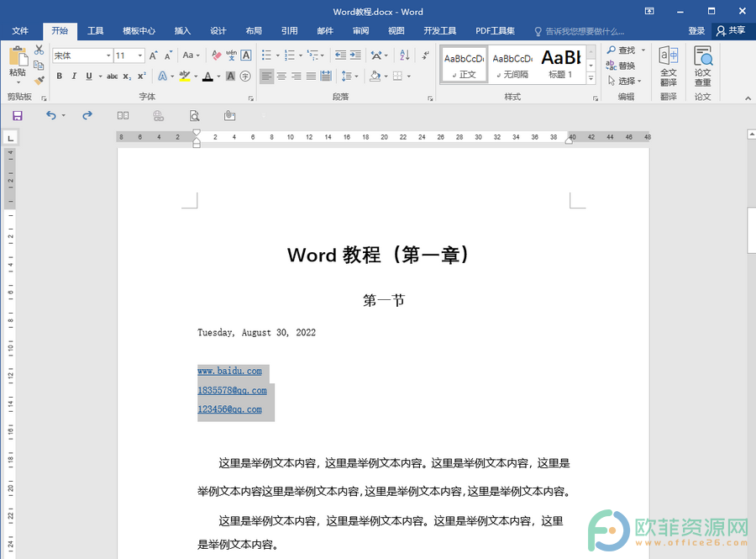Apply strikethrough abc formatting
756x559 pixels.
(113, 76)
